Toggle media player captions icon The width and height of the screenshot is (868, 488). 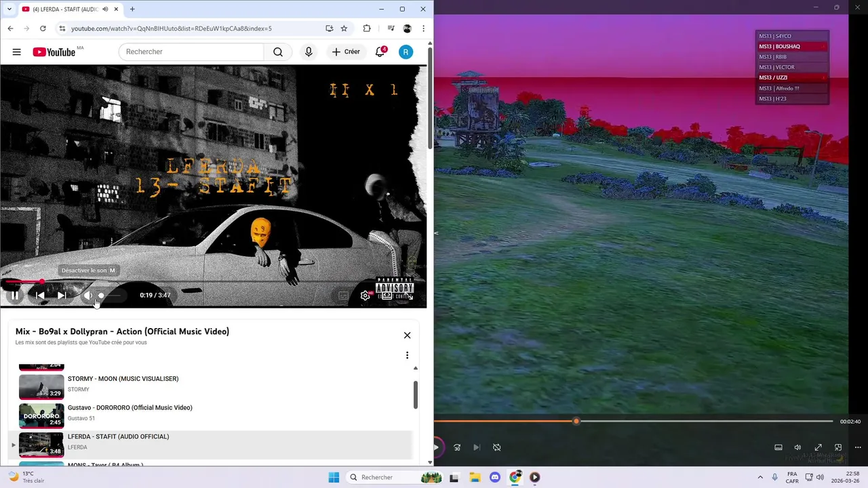[778, 447]
